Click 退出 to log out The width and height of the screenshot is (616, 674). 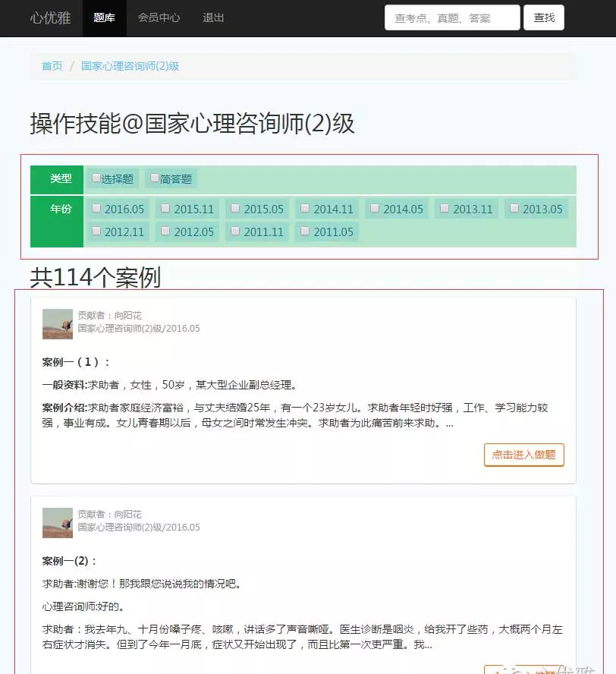pos(213,18)
